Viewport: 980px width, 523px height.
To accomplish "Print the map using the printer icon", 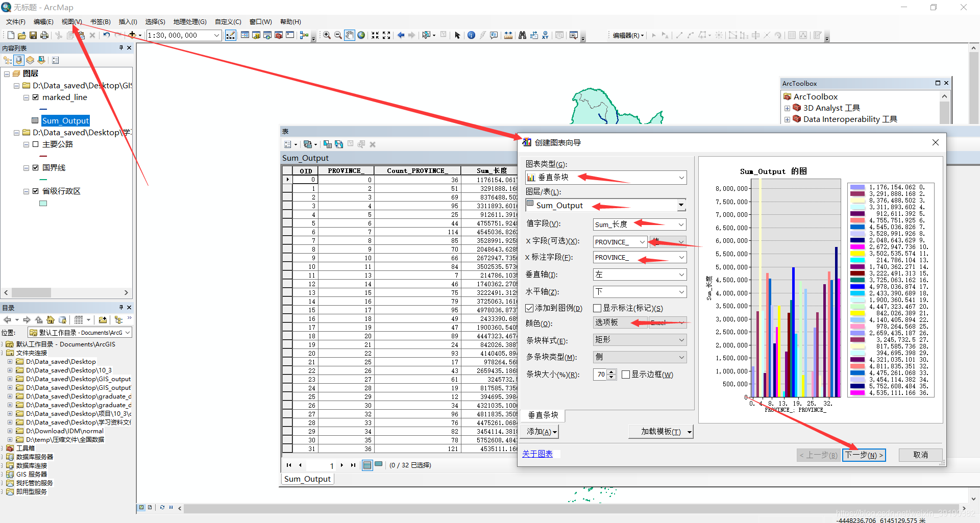I will click(x=44, y=35).
